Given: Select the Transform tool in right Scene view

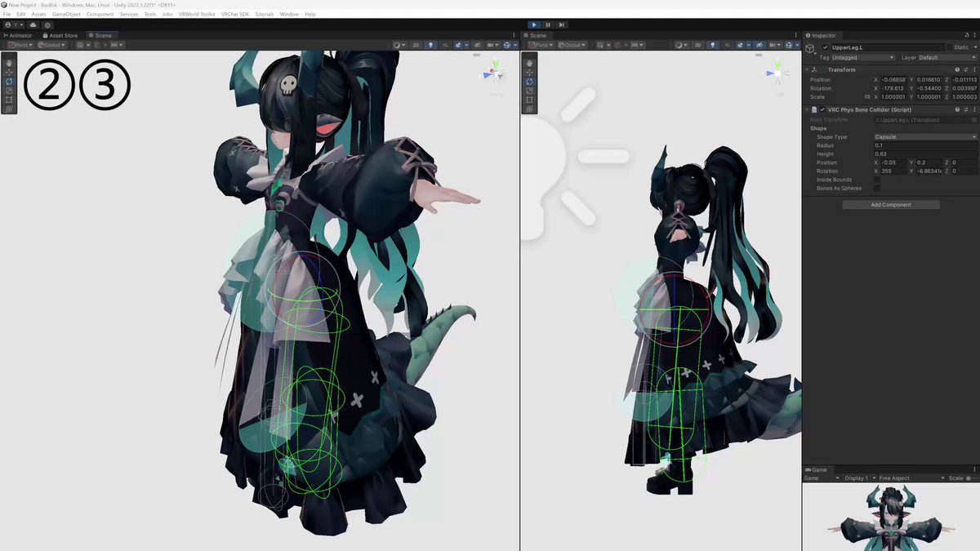Looking at the screenshot, I should click(530, 109).
